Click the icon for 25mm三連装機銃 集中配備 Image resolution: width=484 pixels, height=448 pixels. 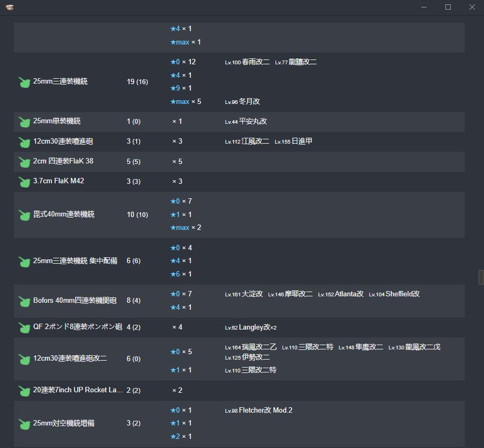click(24, 262)
